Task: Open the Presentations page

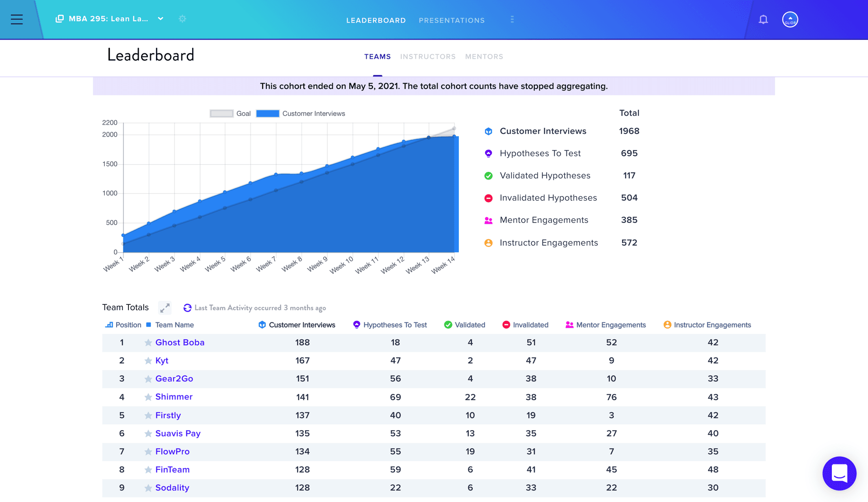Action: coord(452,20)
